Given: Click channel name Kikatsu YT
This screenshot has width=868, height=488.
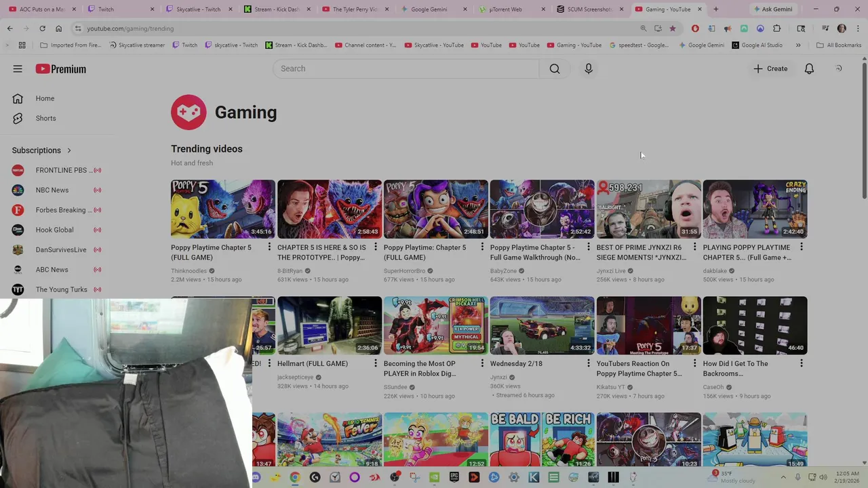Looking at the screenshot, I should coord(611,387).
